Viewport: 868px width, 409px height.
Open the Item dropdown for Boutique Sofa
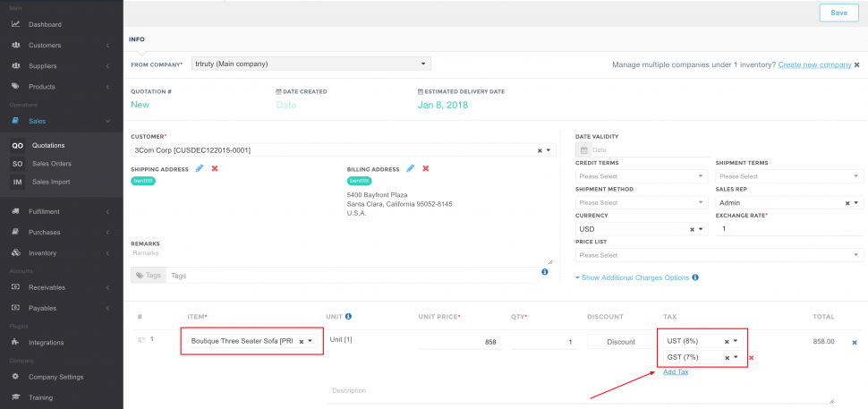click(310, 342)
